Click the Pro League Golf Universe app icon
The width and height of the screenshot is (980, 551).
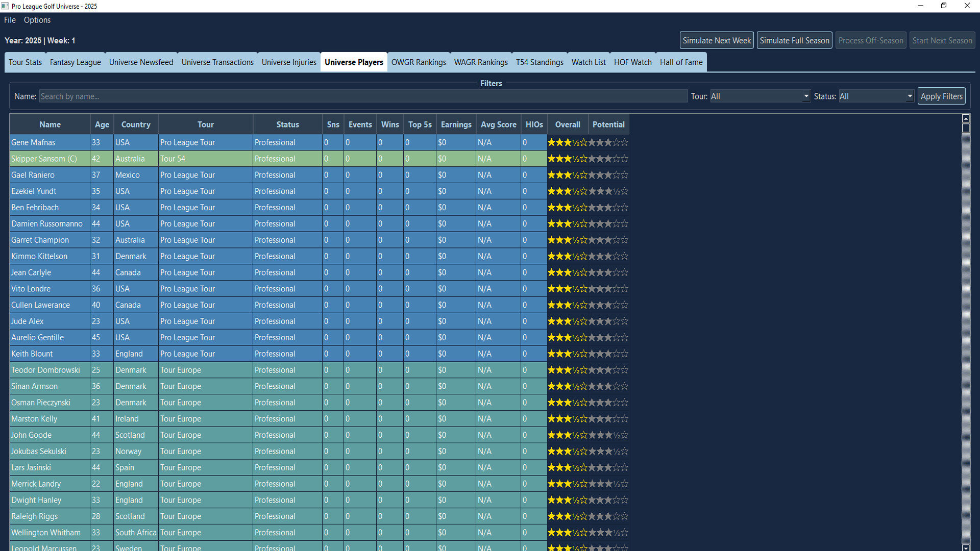(6, 6)
